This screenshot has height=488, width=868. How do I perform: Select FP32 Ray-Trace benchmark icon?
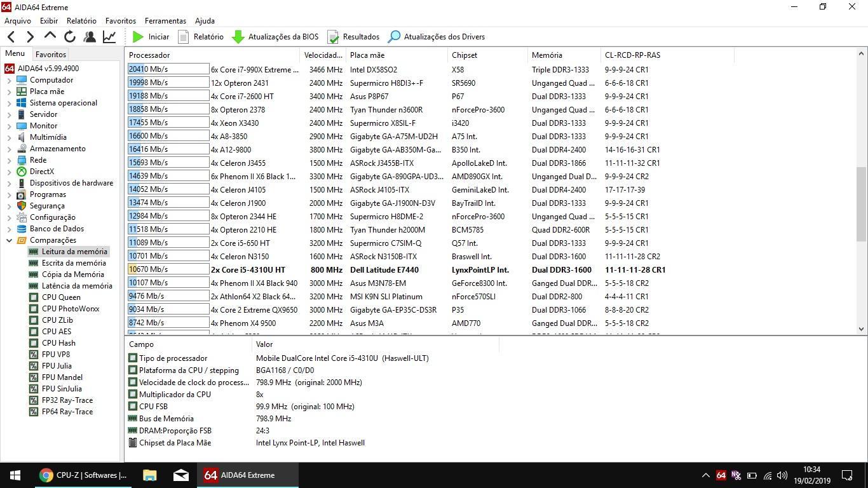34,400
